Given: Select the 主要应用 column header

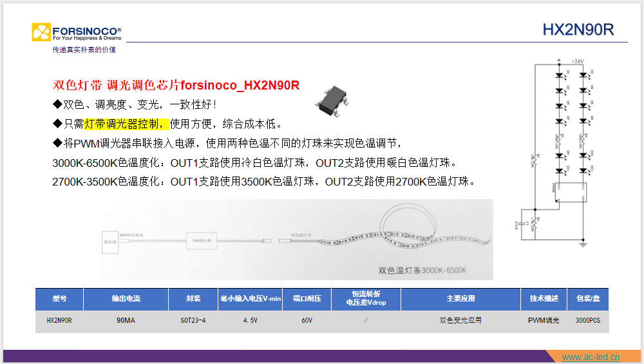Looking at the screenshot, I should click(x=460, y=299).
